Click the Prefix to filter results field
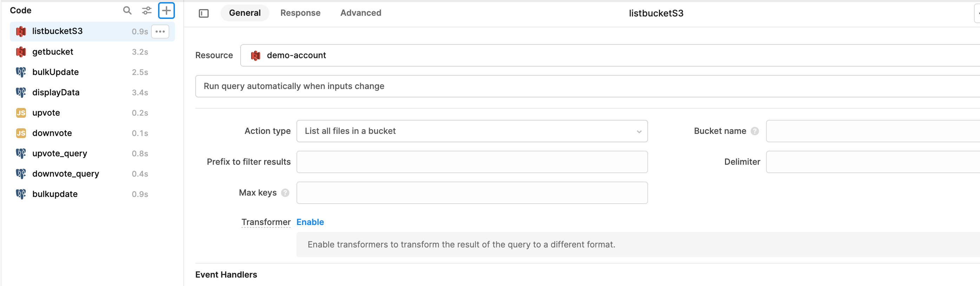980x286 pixels. coord(472,162)
